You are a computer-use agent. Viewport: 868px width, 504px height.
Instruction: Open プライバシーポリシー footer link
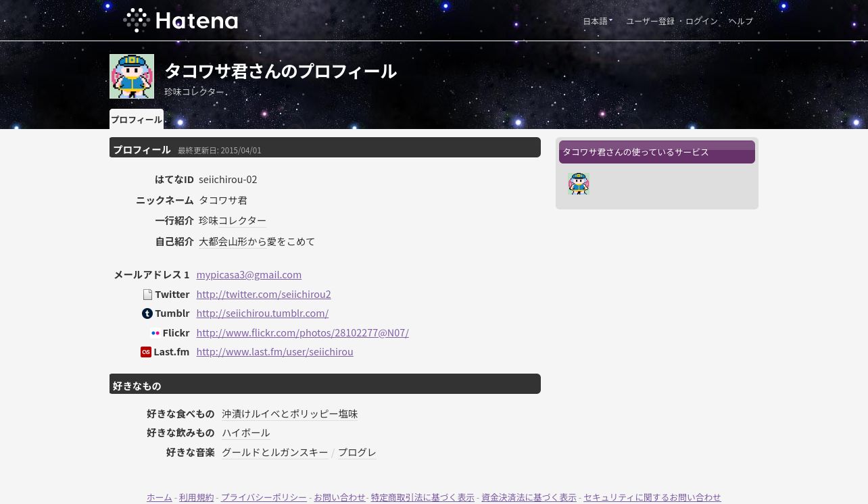coord(264,497)
